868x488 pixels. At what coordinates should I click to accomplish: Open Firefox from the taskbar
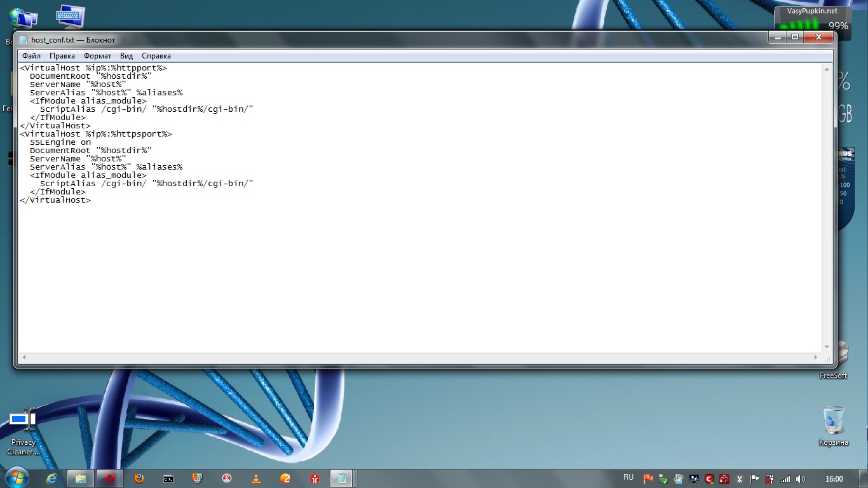139,478
